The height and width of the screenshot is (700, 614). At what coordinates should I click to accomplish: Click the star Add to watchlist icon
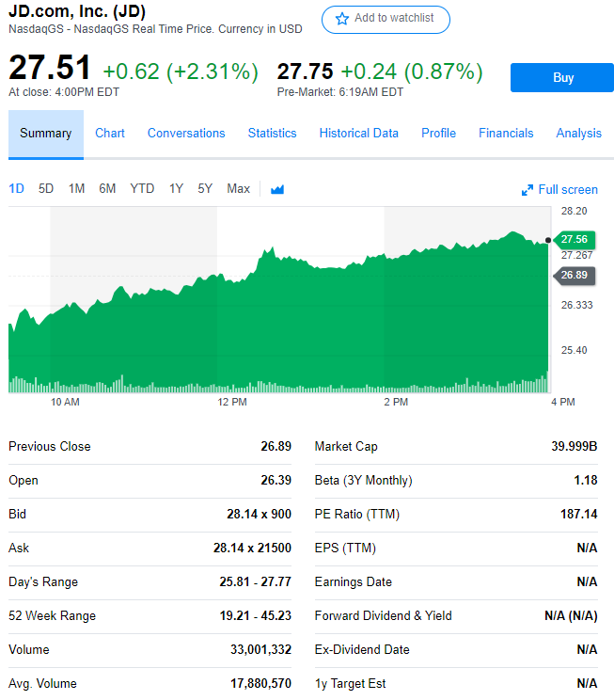342,19
